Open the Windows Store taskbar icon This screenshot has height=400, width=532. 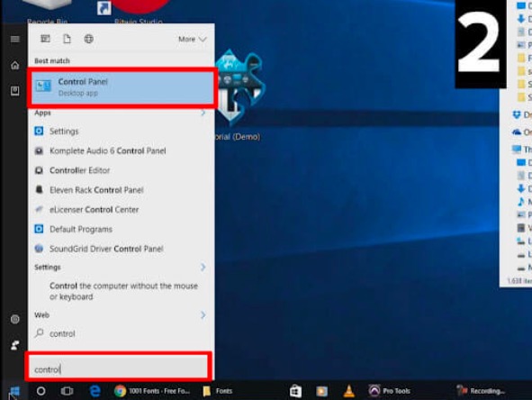coord(295,391)
